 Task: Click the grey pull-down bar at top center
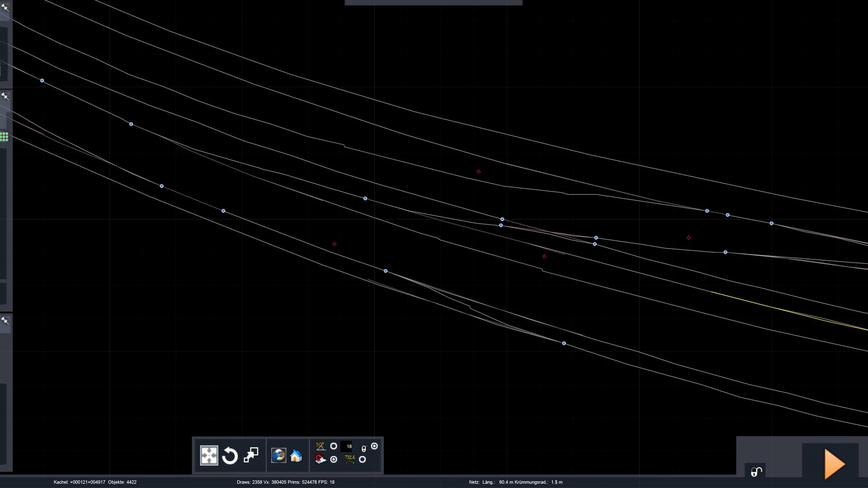click(x=433, y=3)
